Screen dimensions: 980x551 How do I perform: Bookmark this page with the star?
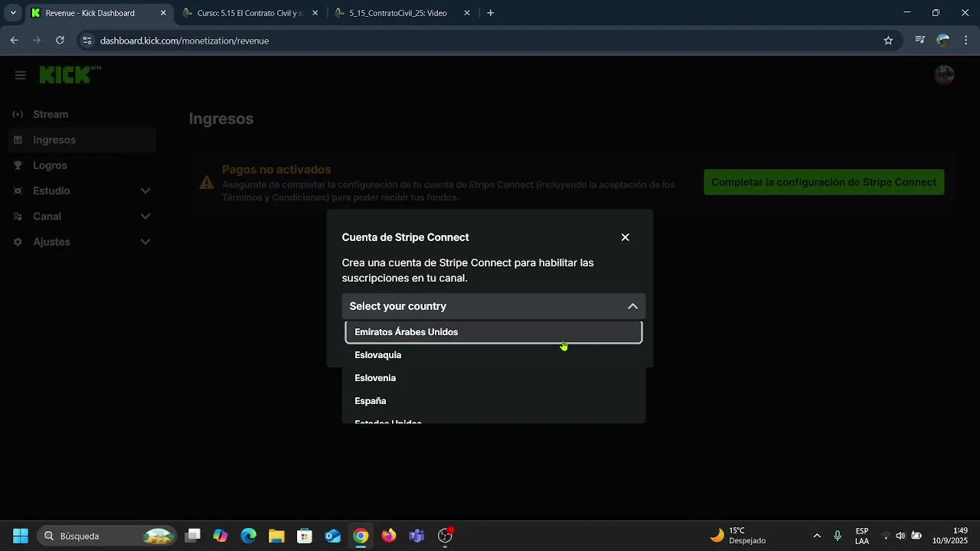[888, 41]
